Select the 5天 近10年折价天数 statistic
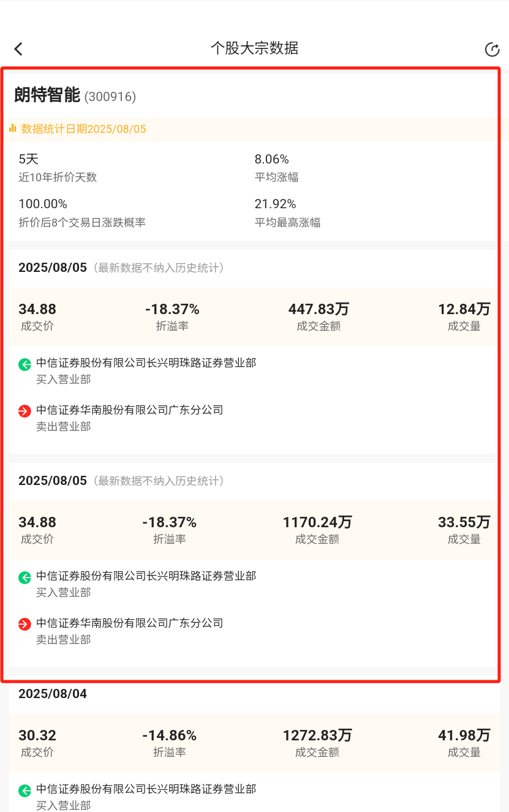The height and width of the screenshot is (812, 509). [x=29, y=160]
